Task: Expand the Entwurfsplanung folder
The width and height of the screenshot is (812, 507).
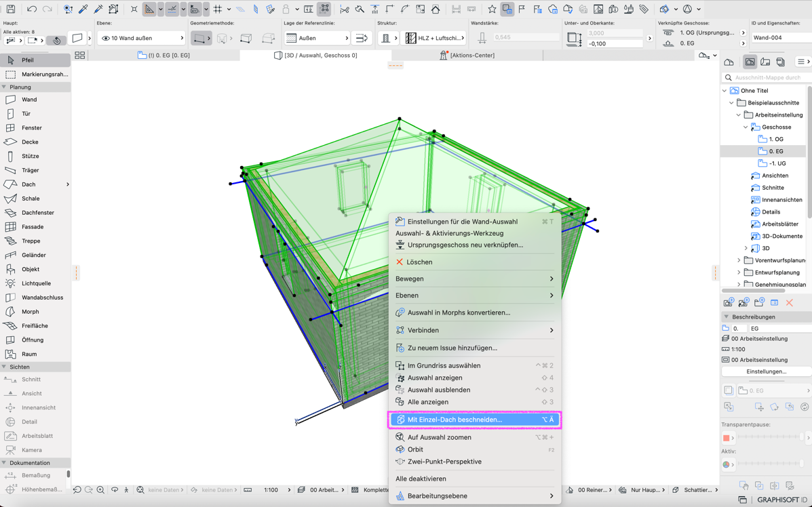Action: pyautogui.click(x=739, y=272)
